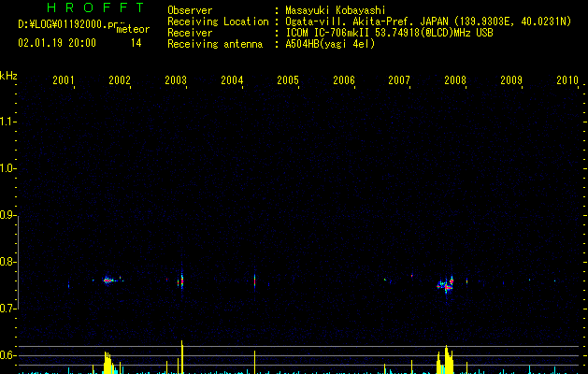Click the 2004 time axis marker
This screenshot has height=374, width=588.
[232, 79]
